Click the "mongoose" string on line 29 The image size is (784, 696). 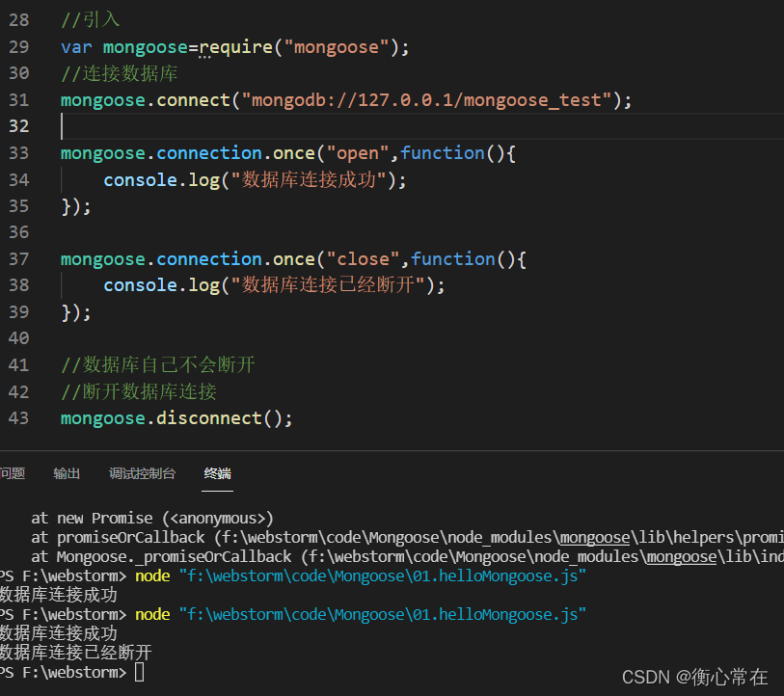tap(336, 47)
